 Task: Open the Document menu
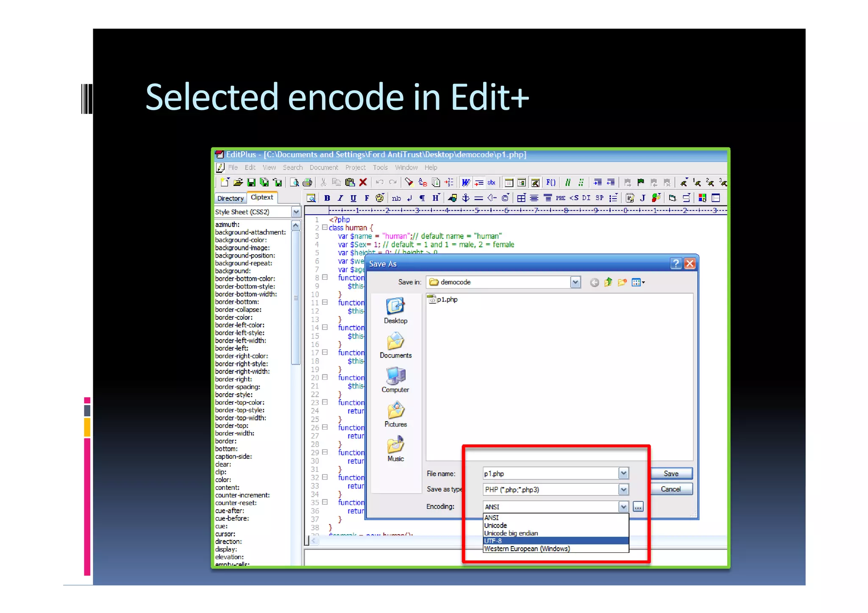click(x=324, y=167)
